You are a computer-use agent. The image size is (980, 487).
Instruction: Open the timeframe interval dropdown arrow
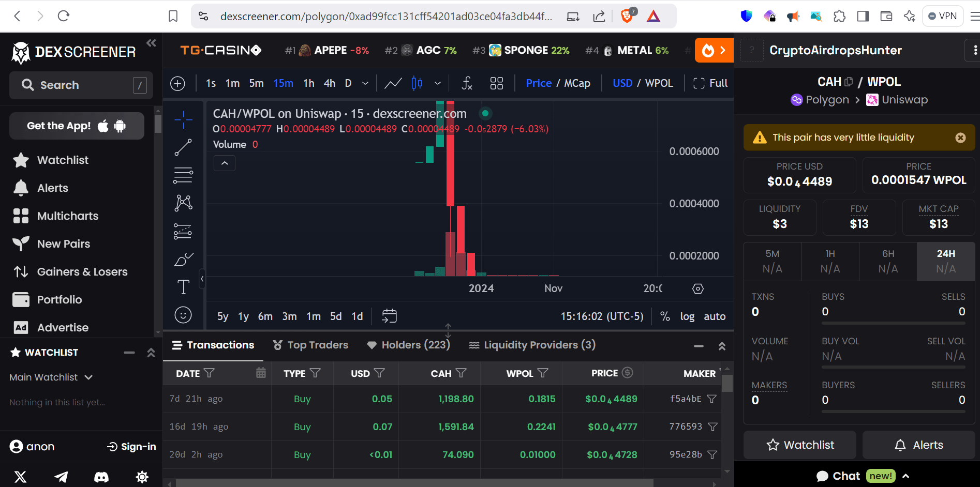(365, 83)
